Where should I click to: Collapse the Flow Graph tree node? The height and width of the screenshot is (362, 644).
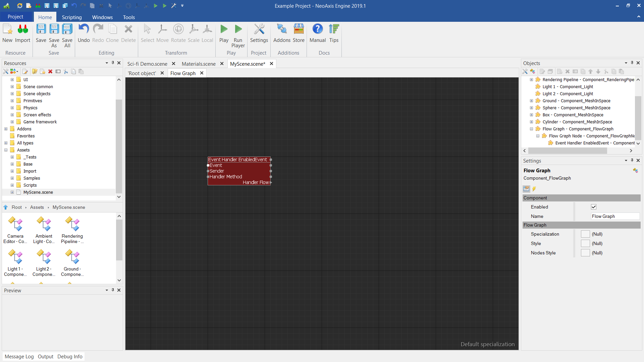coord(531,129)
